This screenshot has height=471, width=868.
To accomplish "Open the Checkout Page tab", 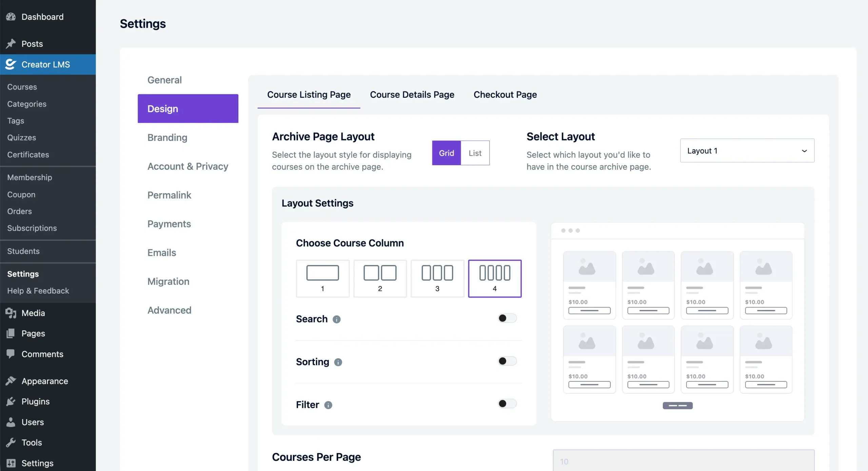I will (x=505, y=95).
